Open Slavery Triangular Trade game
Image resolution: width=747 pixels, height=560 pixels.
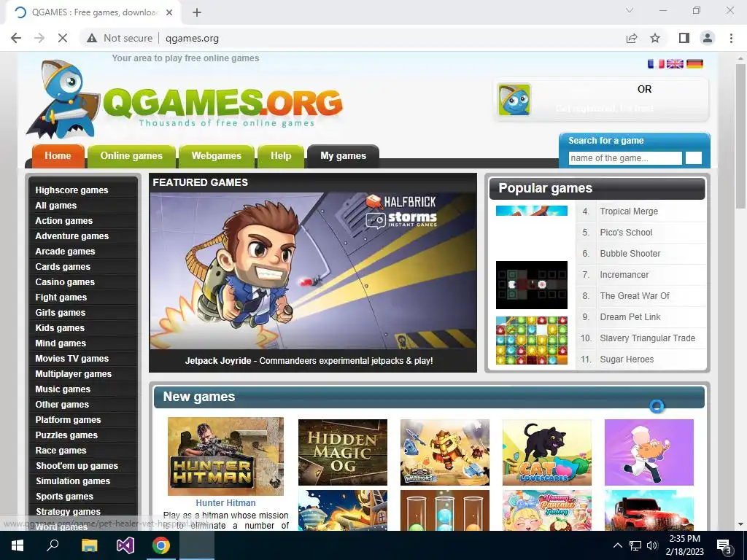[x=648, y=338]
